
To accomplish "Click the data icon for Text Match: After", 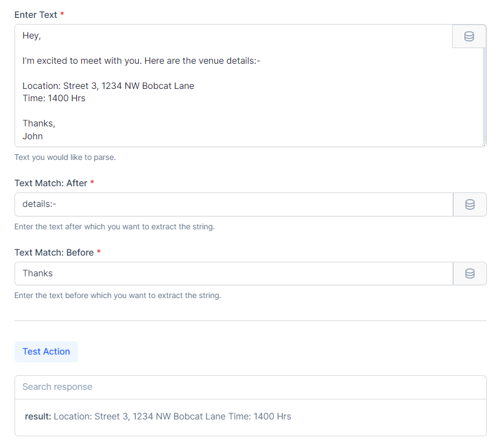I will (x=469, y=205).
